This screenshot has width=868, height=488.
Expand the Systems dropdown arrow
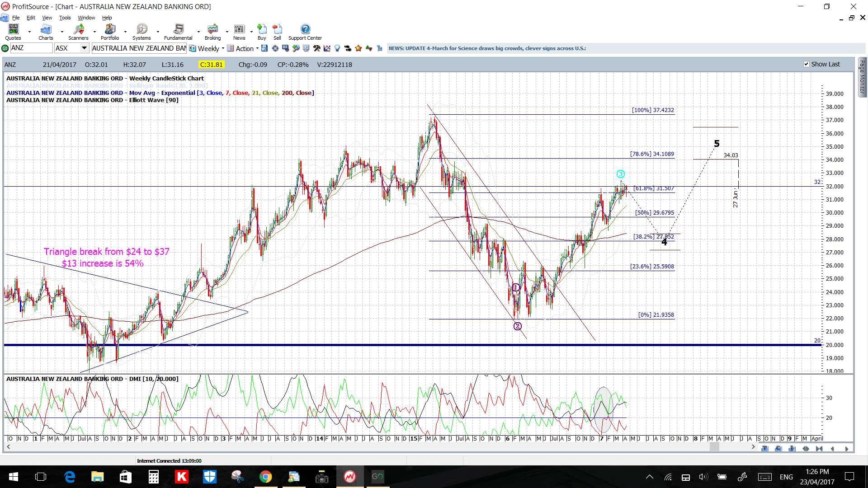pos(158,32)
